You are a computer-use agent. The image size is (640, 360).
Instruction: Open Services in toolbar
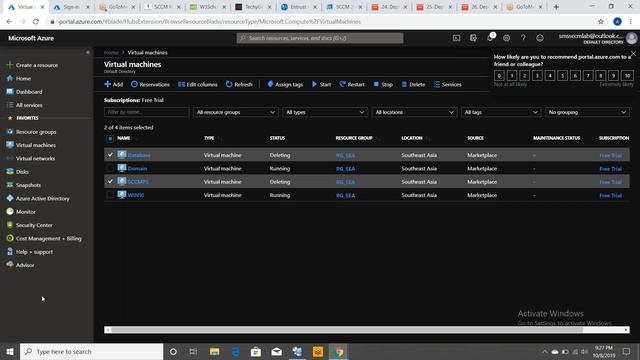pos(447,84)
